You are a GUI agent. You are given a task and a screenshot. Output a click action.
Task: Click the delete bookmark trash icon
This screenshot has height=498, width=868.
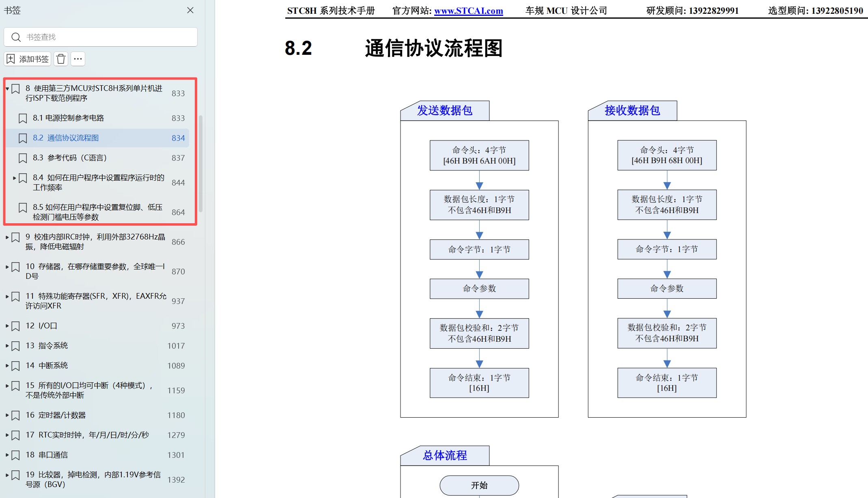(x=61, y=59)
